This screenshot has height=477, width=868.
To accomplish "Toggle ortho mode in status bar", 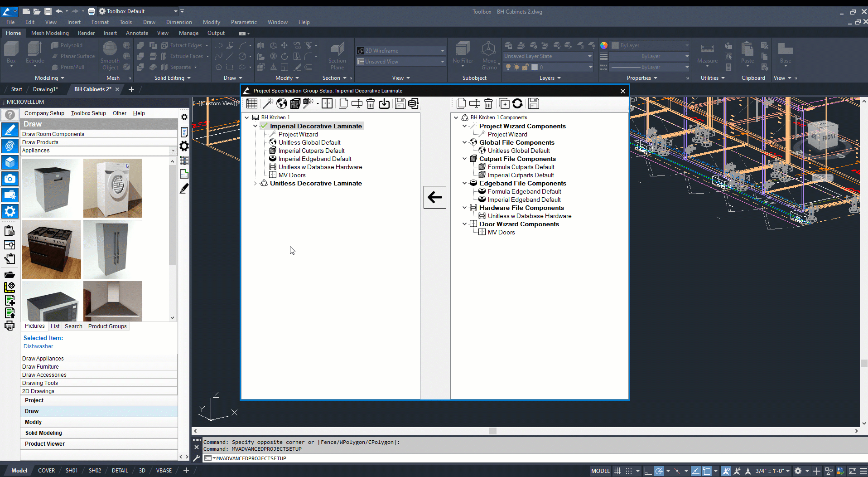I will pyautogui.click(x=648, y=471).
